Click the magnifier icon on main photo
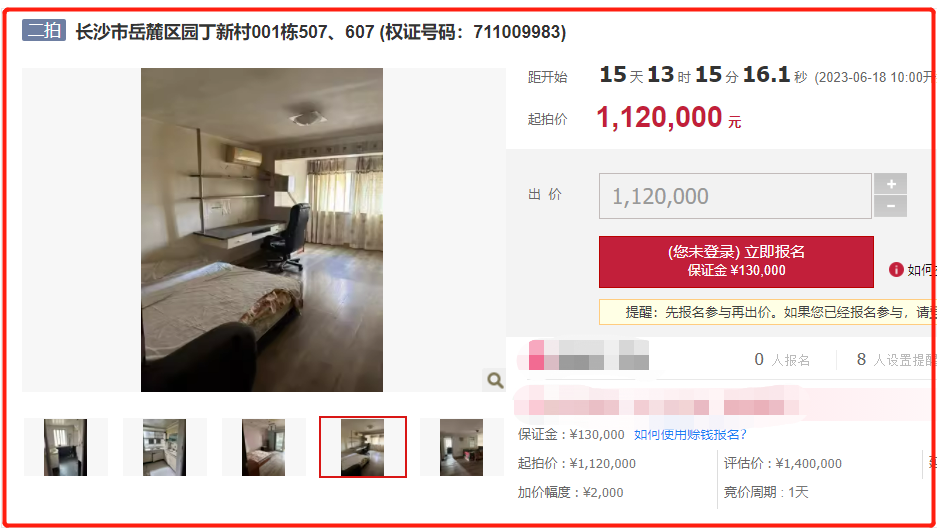Image resolution: width=937 pixels, height=529 pixels. coord(494,380)
